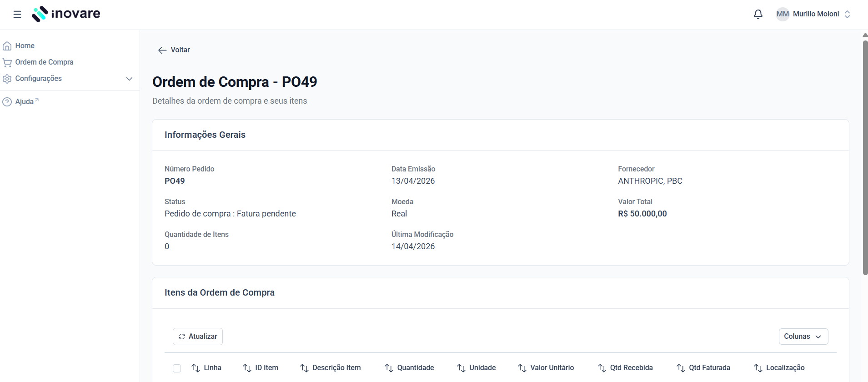Viewport: 868px width, 382px height.
Task: Click the Configurações gear icon
Action: 7,79
